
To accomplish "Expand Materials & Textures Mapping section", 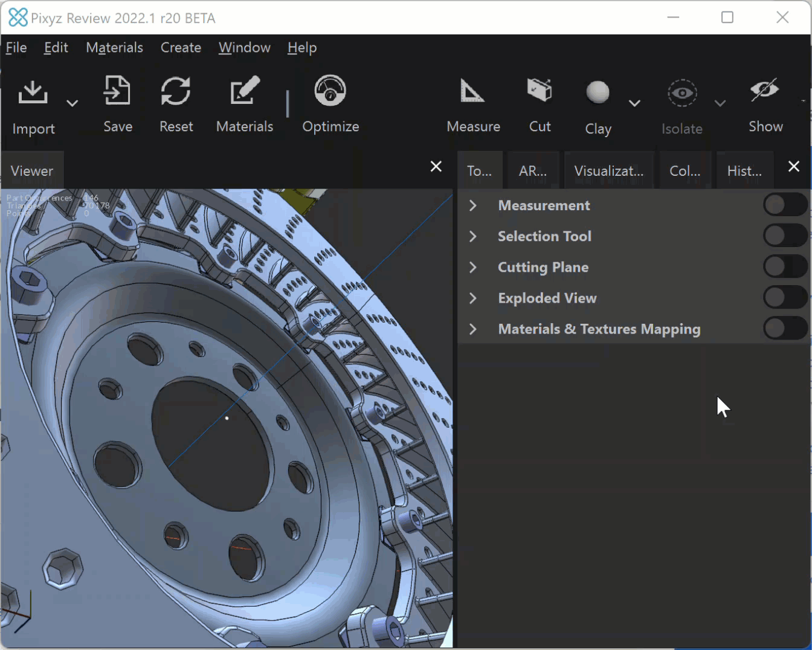I will (x=473, y=329).
